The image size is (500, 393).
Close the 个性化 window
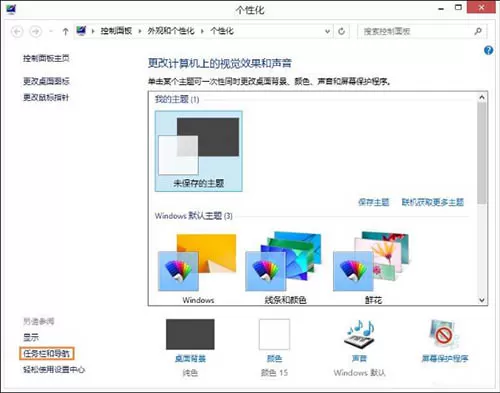tap(481, 7)
